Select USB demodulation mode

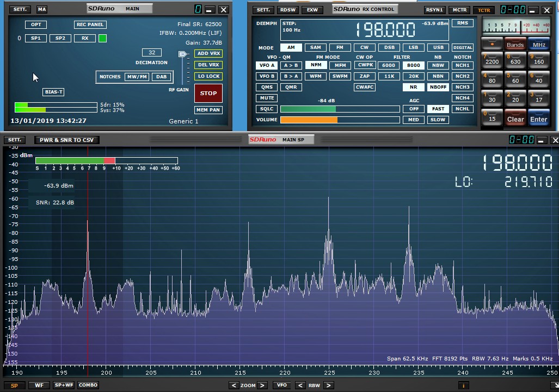point(438,47)
